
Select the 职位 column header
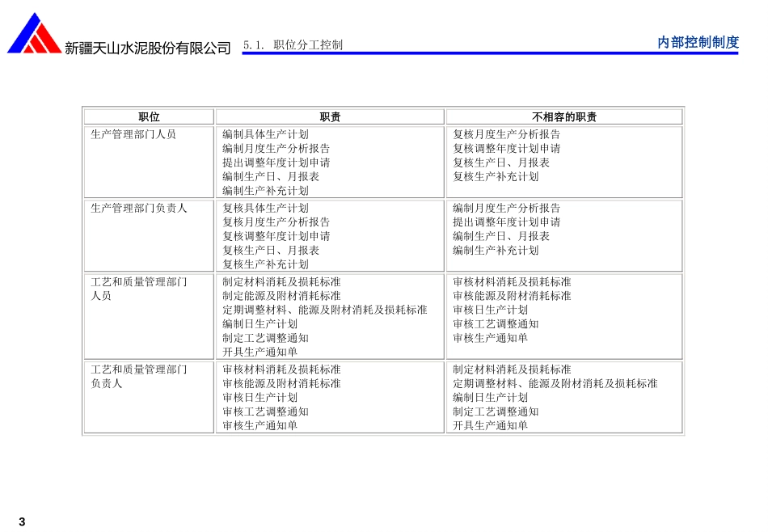tap(149, 116)
